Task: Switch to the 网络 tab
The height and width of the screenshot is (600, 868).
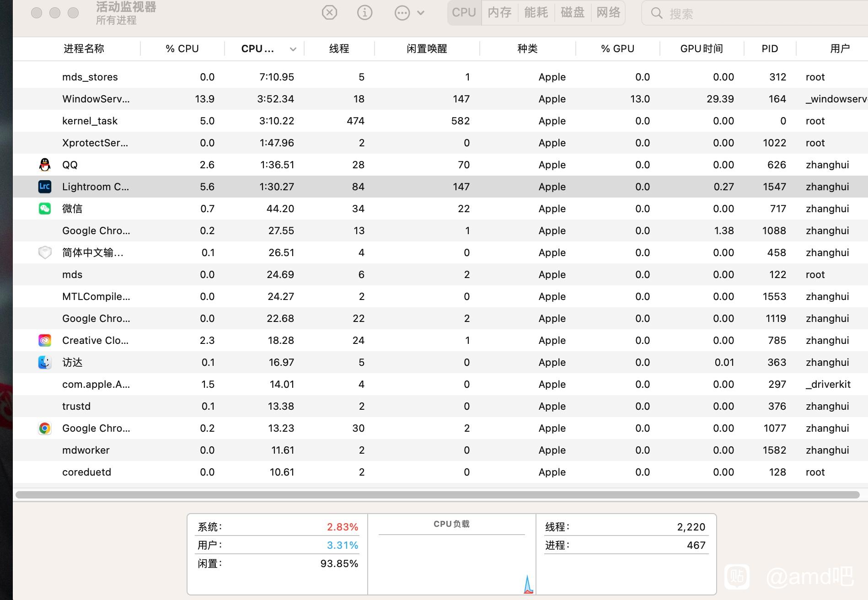Action: pyautogui.click(x=608, y=12)
